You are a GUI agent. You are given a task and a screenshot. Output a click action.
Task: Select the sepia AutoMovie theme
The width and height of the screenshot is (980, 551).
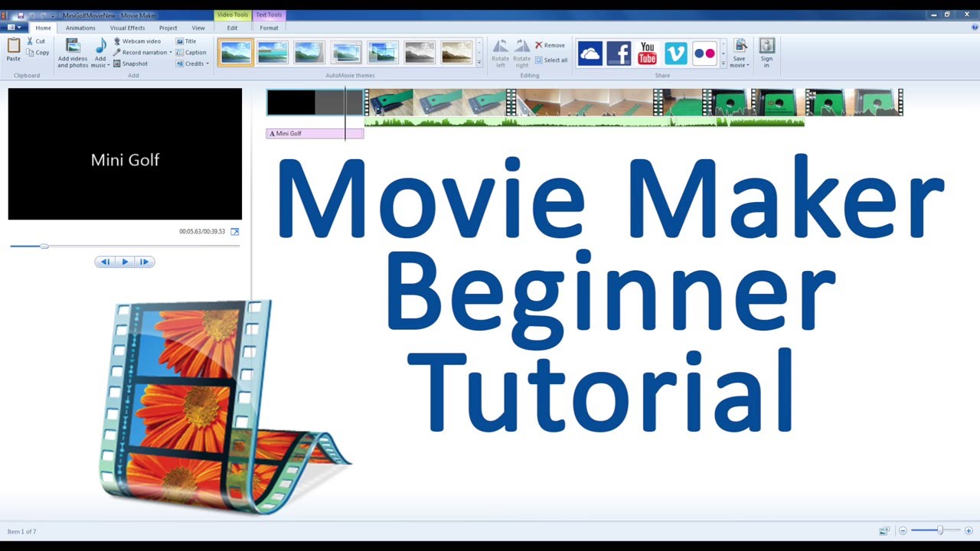click(456, 52)
